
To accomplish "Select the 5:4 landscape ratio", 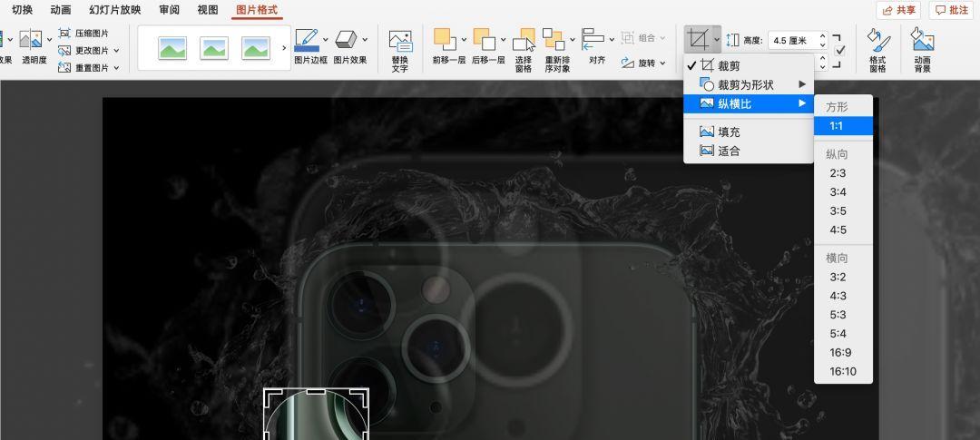I will [843, 333].
